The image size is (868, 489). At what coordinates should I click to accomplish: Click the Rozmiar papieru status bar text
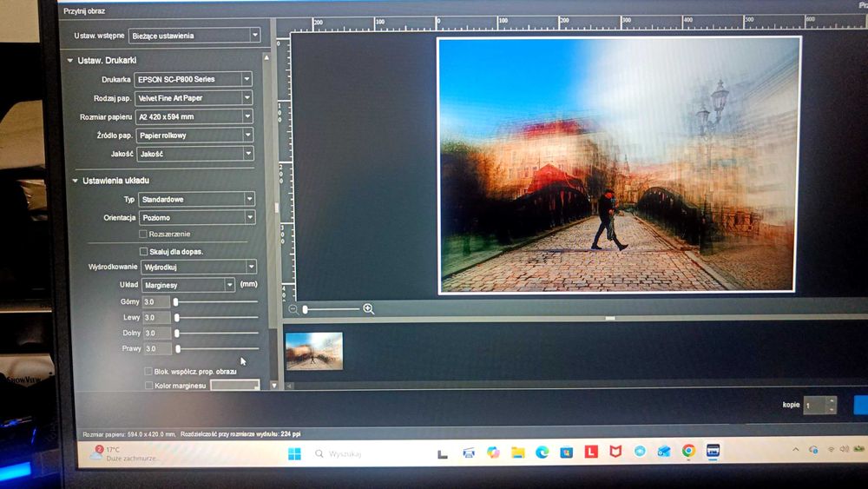click(129, 434)
